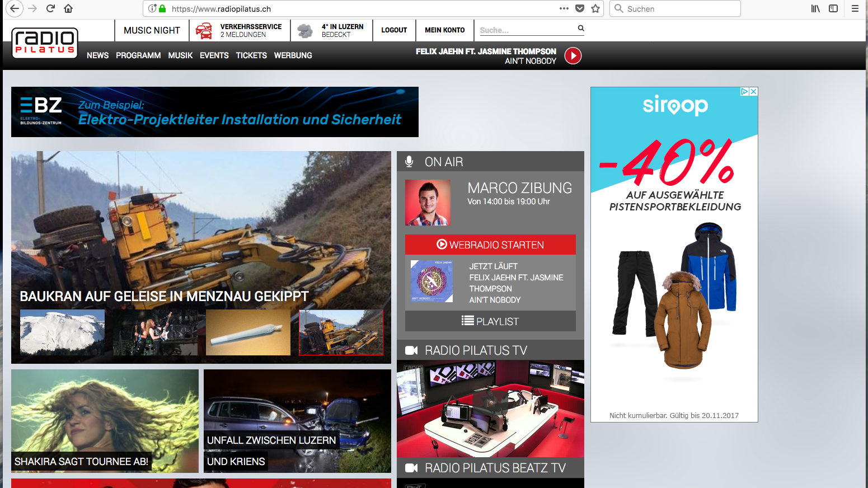Bookmark this page with the star icon
Screen dimensions: 868x488
595,8
